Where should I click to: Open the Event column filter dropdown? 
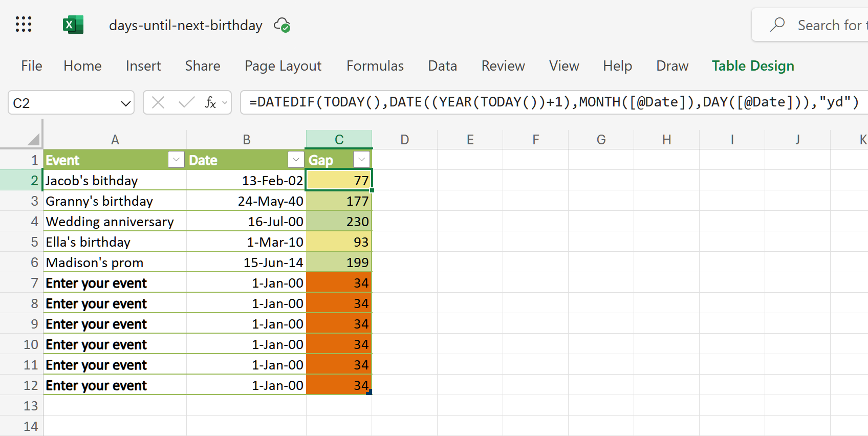(176, 160)
